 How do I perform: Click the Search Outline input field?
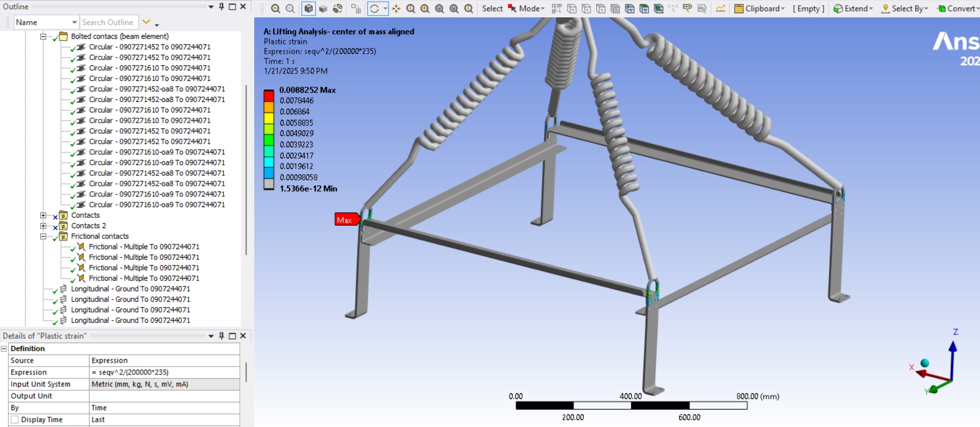point(108,22)
